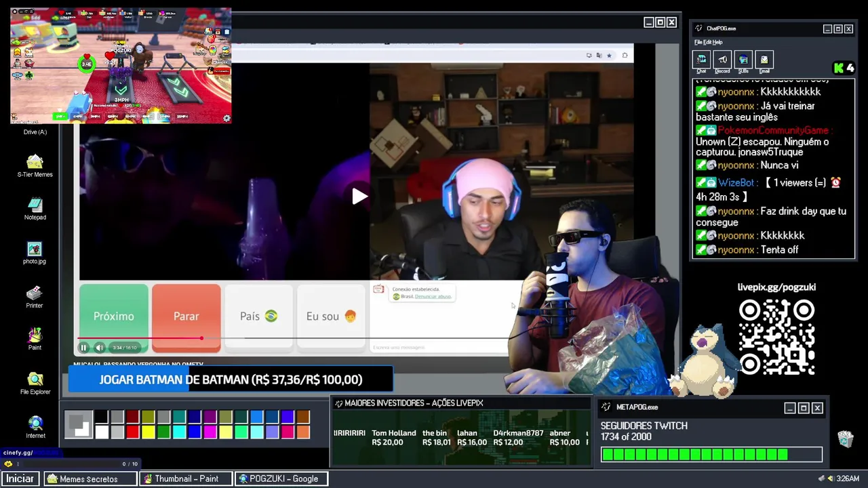Open the Email envelope icon in ChatPOG
This screenshot has width=868, height=488.
coord(764,60)
